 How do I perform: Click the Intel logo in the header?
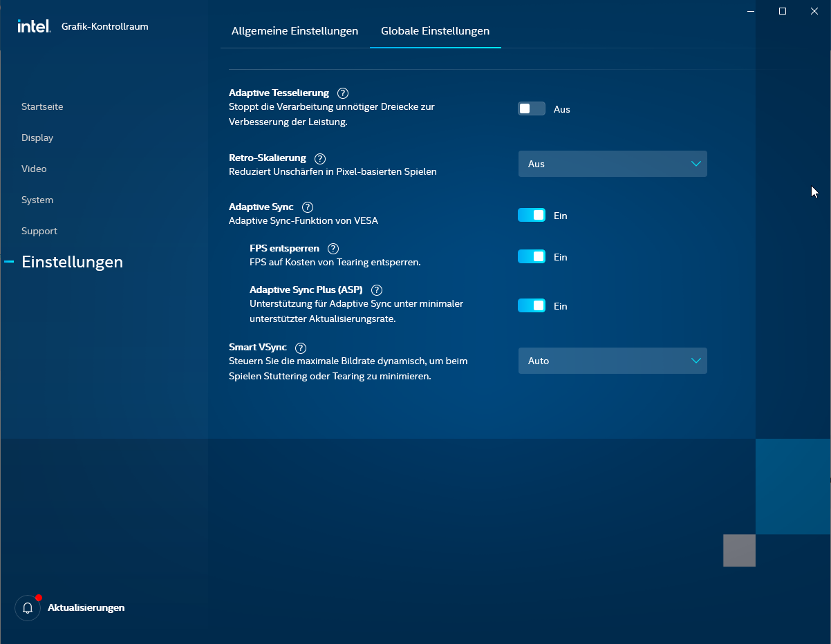33,26
